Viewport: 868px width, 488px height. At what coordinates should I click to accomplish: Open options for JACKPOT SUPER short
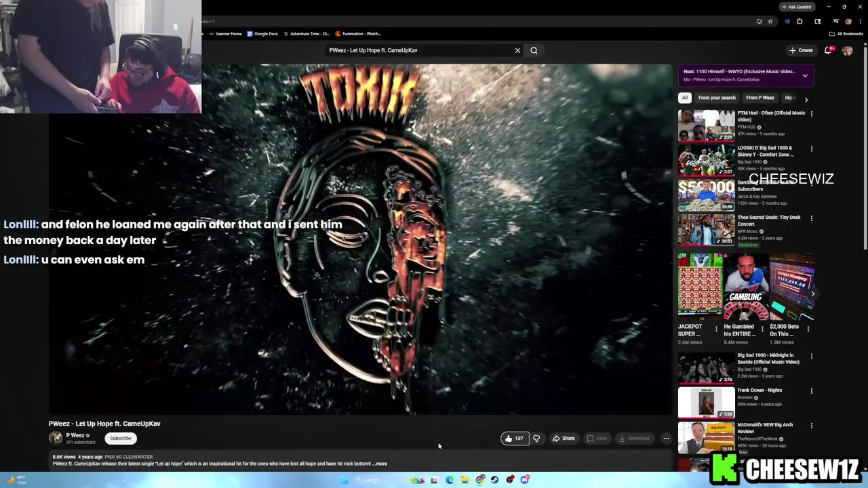point(716,329)
